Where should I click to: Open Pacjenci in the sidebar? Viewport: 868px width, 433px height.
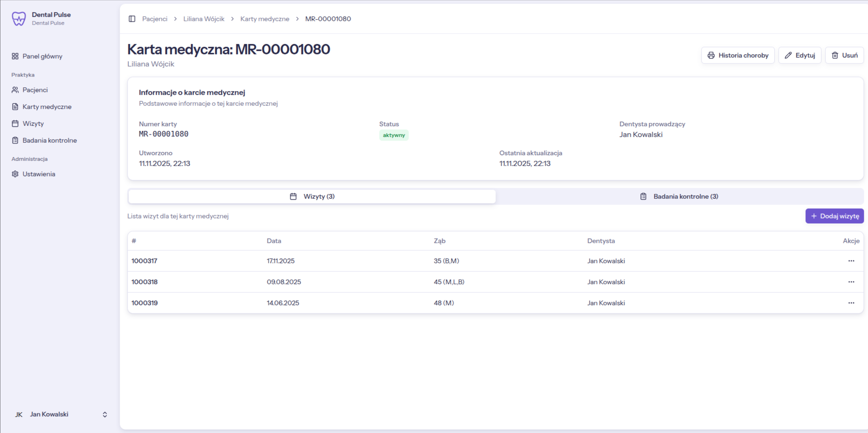(x=35, y=90)
